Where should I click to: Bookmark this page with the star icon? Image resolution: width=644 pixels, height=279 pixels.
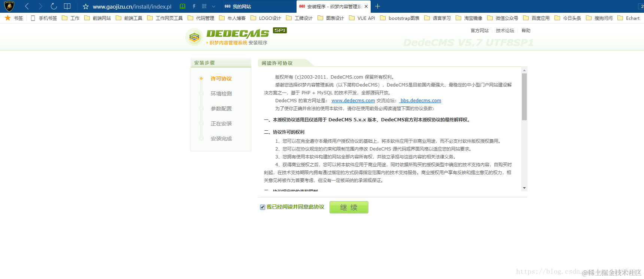[86, 6]
